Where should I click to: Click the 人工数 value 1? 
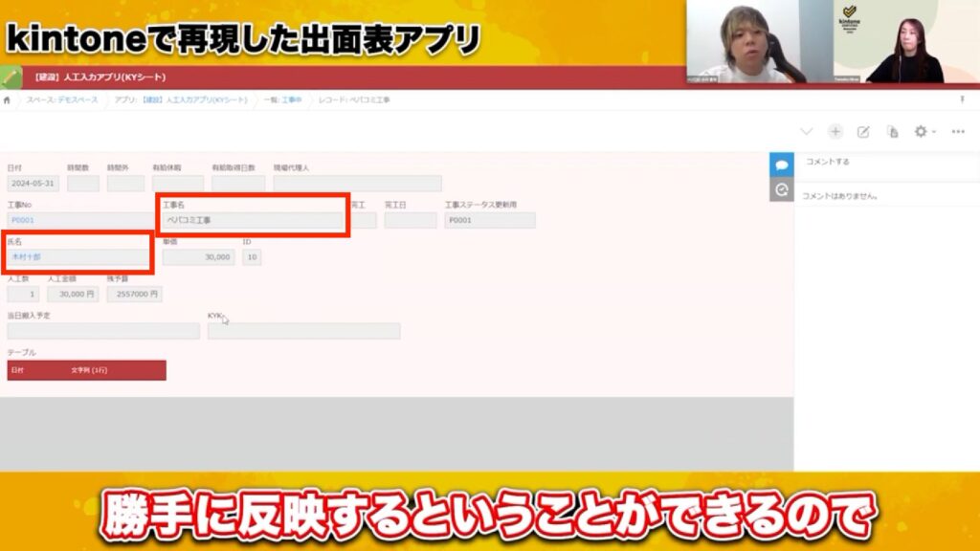point(23,294)
